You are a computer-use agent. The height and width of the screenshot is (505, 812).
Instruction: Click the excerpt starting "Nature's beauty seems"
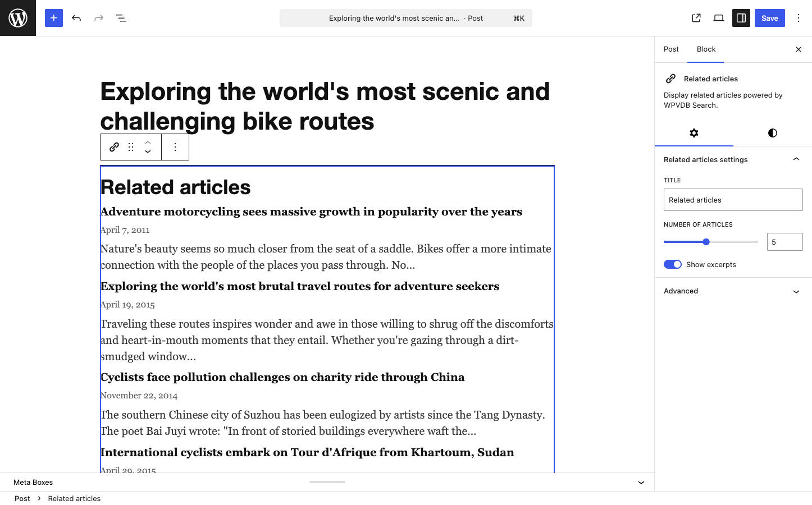(x=326, y=257)
